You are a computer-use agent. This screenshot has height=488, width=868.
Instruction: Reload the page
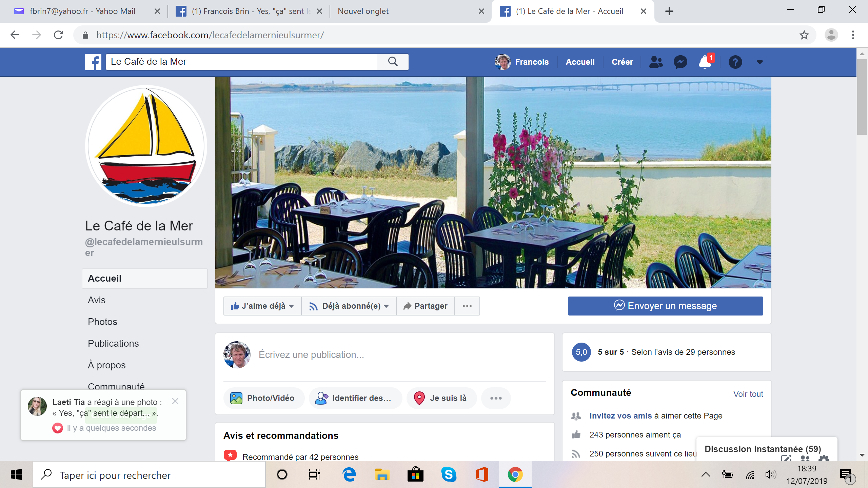(59, 35)
